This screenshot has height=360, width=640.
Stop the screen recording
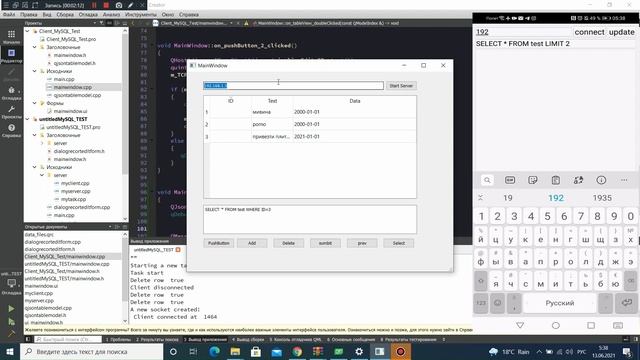[106, 5]
